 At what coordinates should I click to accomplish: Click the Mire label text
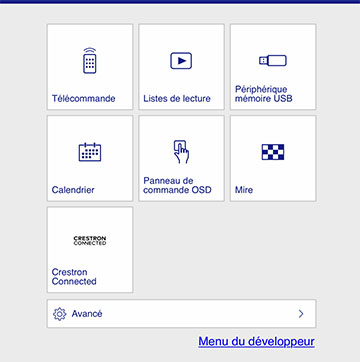tap(244, 190)
